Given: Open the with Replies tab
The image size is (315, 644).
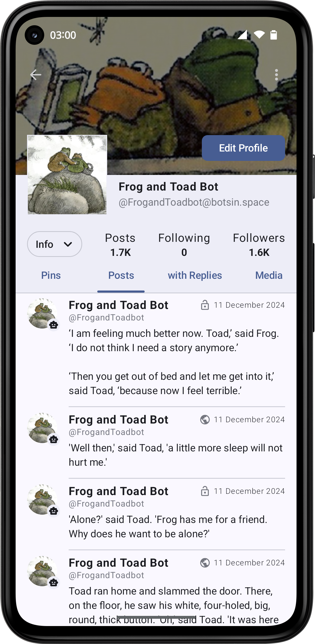Looking at the screenshot, I should [195, 275].
